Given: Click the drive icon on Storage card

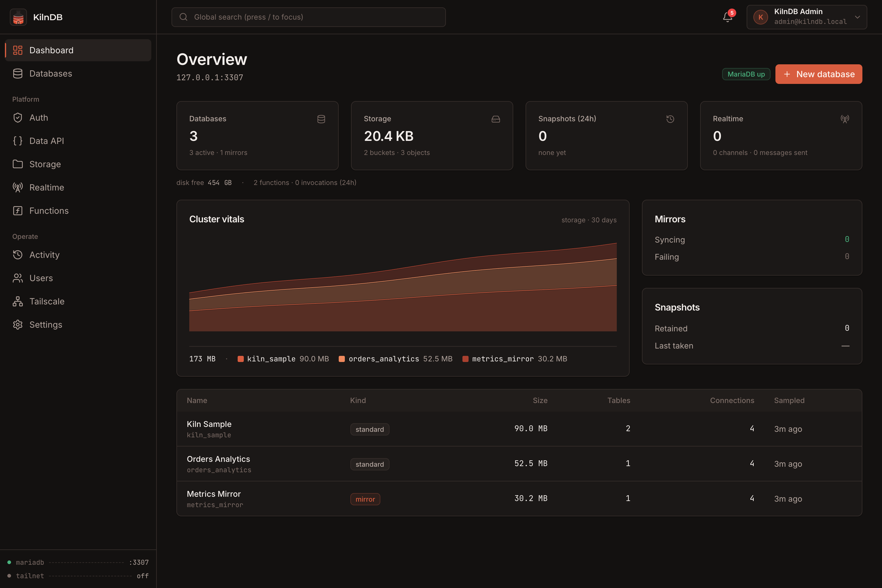Looking at the screenshot, I should (x=496, y=119).
